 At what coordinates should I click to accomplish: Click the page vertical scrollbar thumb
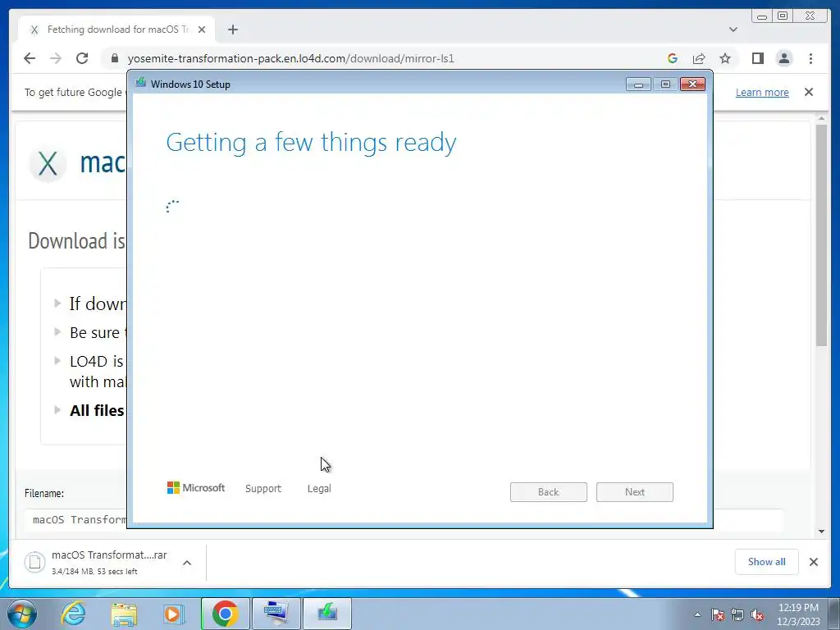[822, 235]
